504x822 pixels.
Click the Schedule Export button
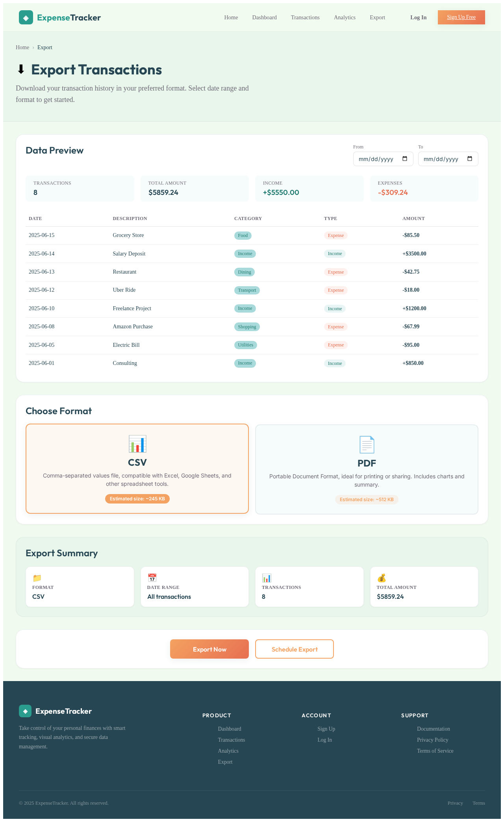pyautogui.click(x=295, y=649)
